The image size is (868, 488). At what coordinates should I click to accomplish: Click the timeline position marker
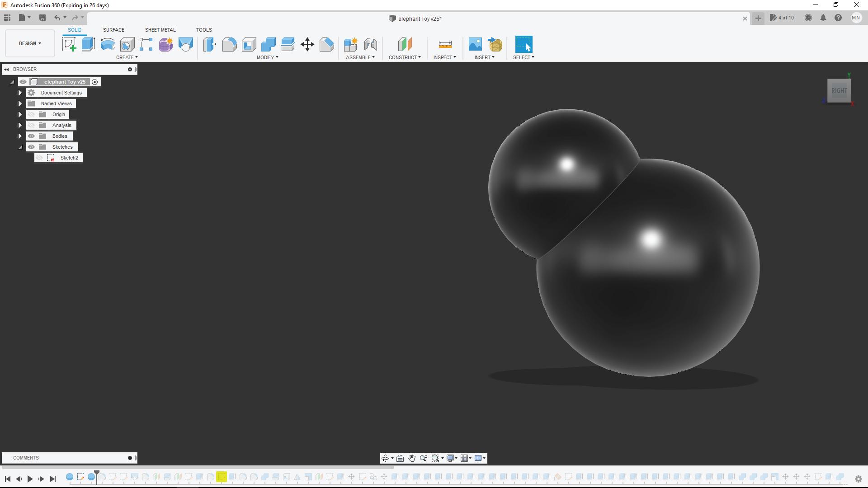click(97, 474)
